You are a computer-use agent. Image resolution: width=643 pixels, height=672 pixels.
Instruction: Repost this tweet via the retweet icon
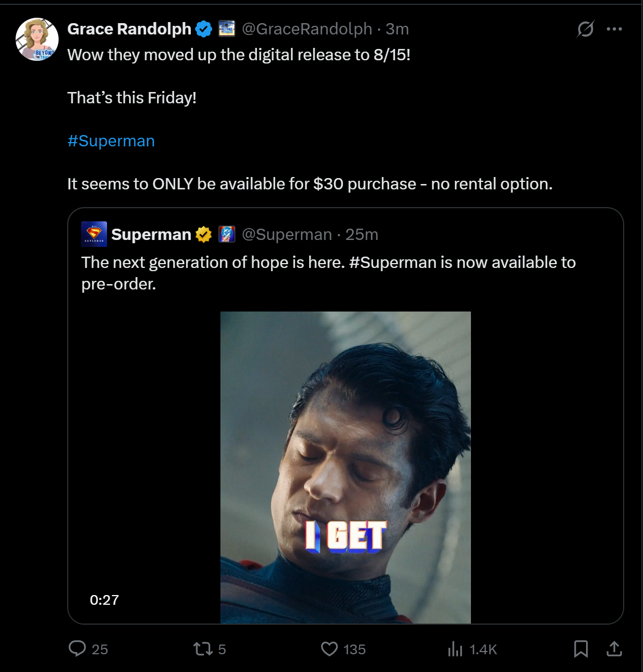203,649
